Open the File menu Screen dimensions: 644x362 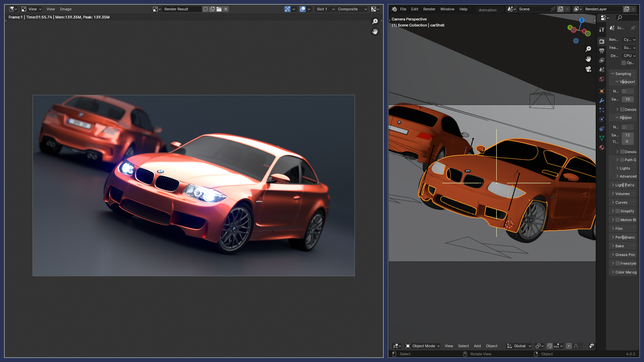tap(403, 9)
